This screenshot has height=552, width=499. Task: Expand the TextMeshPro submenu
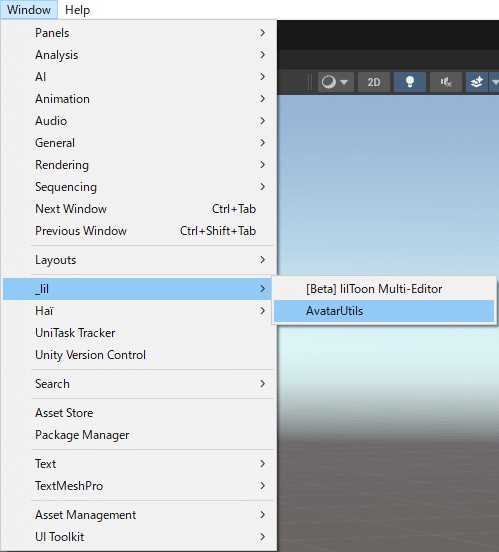139,486
